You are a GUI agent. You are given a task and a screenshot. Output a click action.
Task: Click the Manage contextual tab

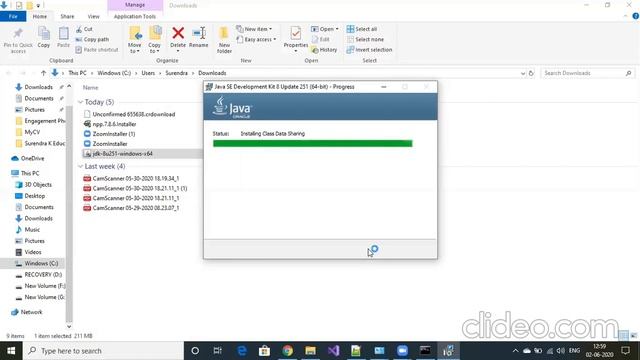tap(135, 5)
